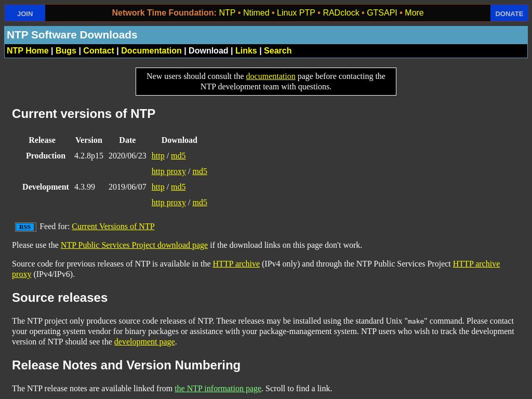Image resolution: width=532 pixels, height=399 pixels.
Task: Follow the development page link
Action: click(144, 342)
